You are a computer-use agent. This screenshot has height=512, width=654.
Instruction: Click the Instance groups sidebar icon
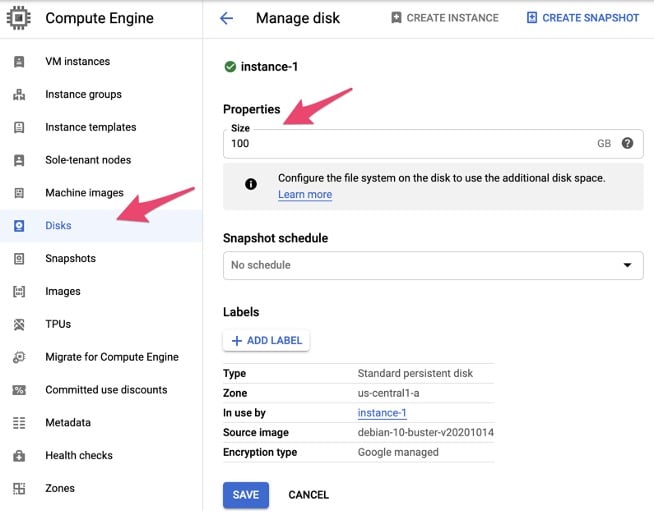[x=19, y=95]
